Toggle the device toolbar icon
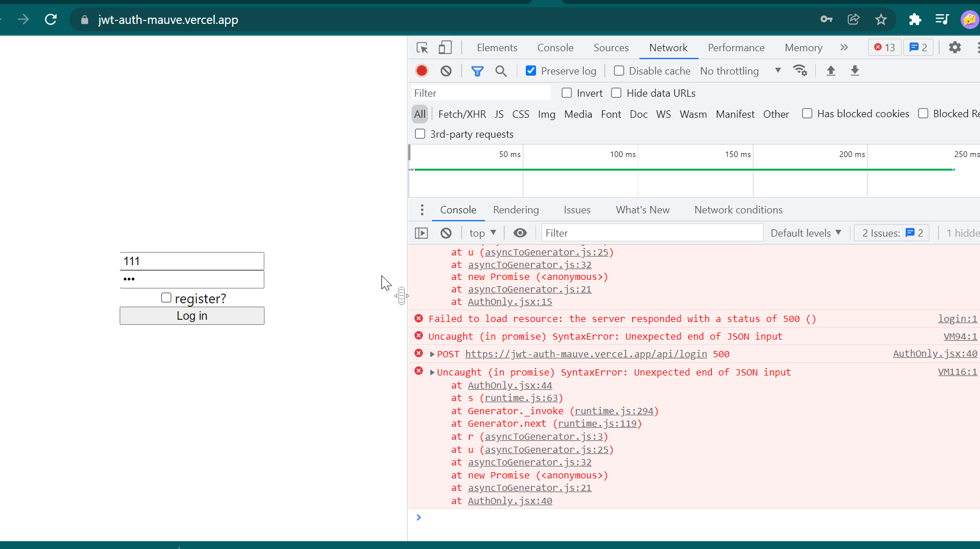The width and height of the screenshot is (980, 549). (445, 48)
